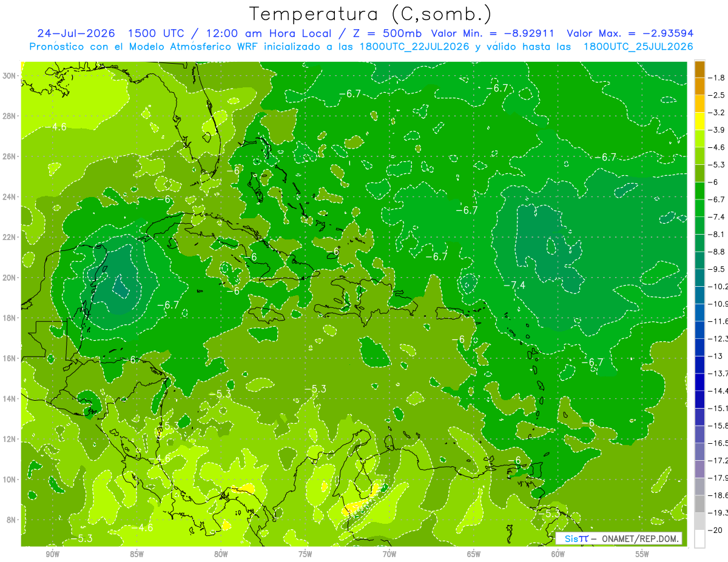This screenshot has height=562, width=728.
Task: Click the "65W" longitude axis label
Action: (x=474, y=554)
